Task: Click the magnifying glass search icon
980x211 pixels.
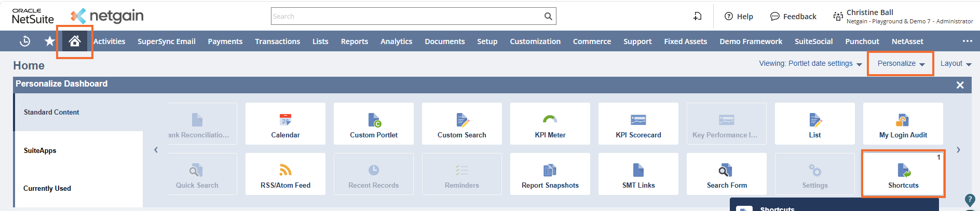Action: pos(548,16)
